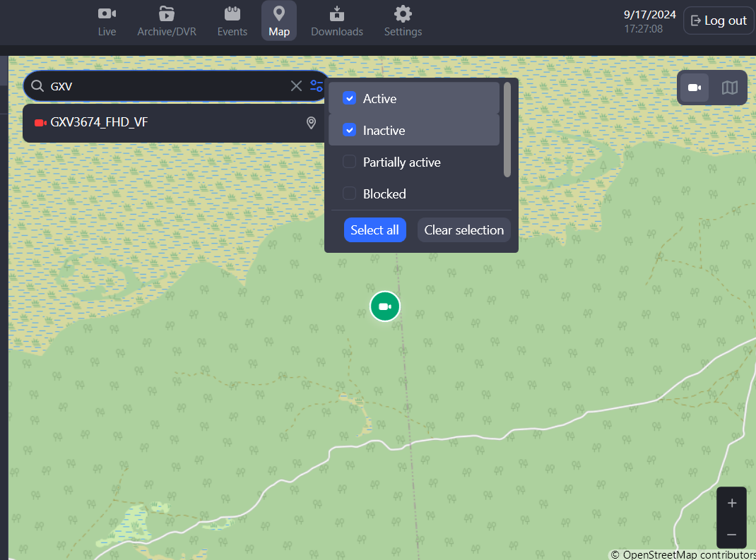Open the Events tab
The image size is (756, 560).
(x=232, y=21)
